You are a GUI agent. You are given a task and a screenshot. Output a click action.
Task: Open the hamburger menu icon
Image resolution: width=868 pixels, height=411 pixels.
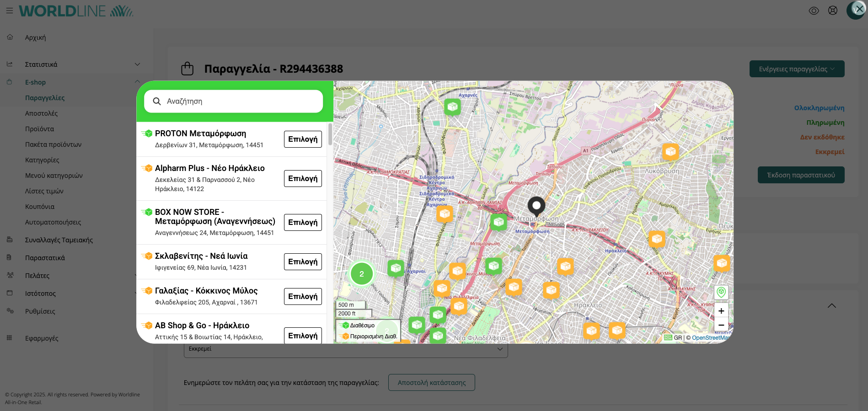pos(9,11)
